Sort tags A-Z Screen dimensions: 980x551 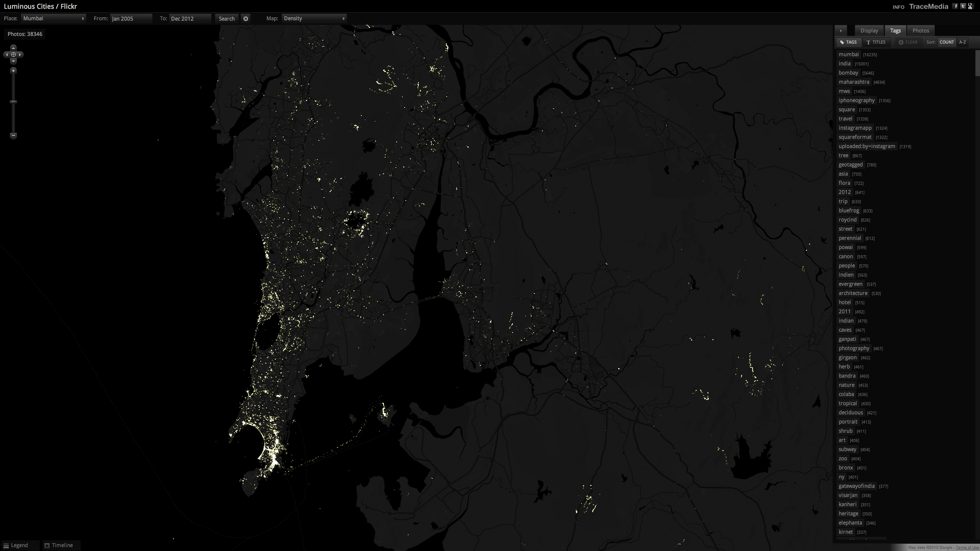click(962, 42)
